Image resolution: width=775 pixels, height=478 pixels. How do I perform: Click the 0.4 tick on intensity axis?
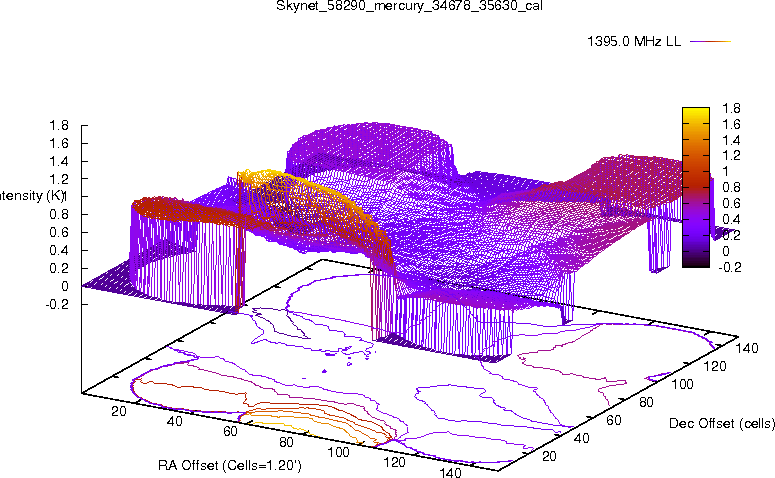click(59, 250)
